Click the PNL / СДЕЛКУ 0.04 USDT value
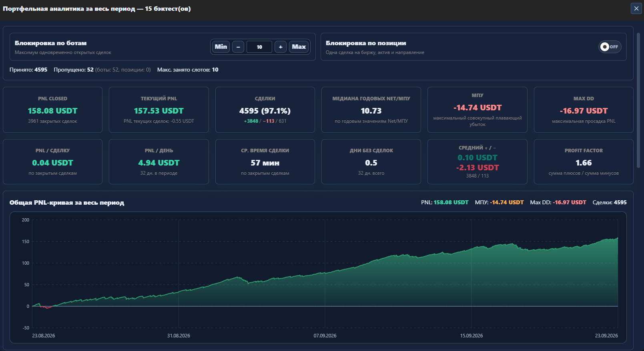The height and width of the screenshot is (351, 644). [52, 163]
